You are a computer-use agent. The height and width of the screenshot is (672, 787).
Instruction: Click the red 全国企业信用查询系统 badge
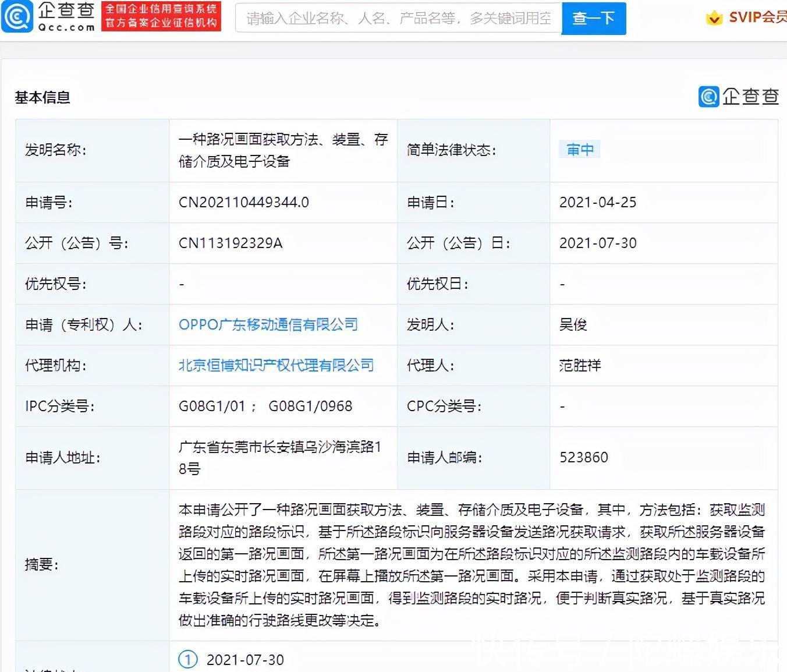coord(161,16)
